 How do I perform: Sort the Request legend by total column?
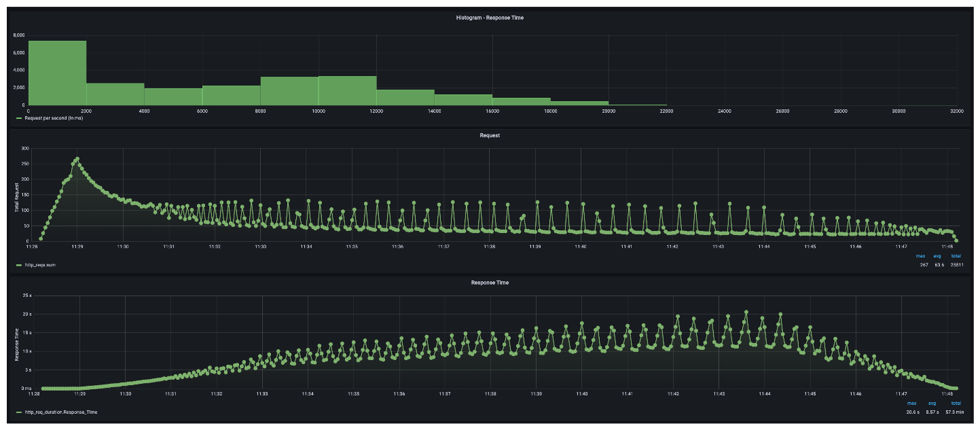(x=956, y=256)
